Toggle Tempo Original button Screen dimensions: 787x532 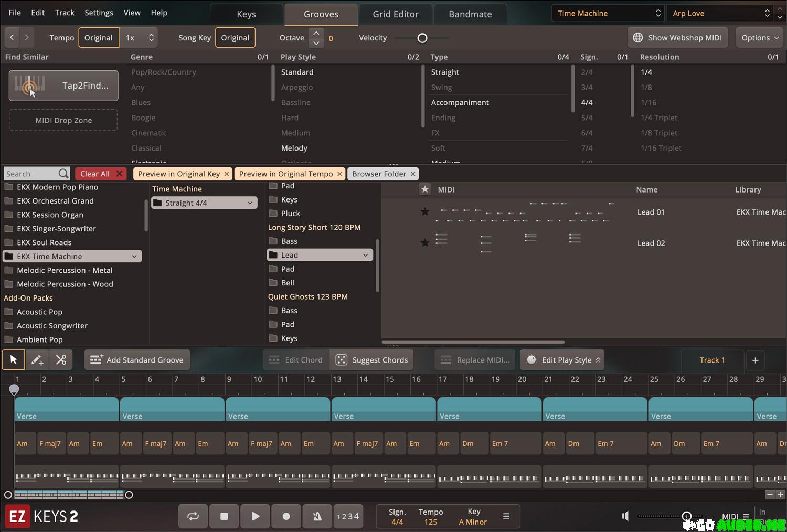click(x=98, y=38)
